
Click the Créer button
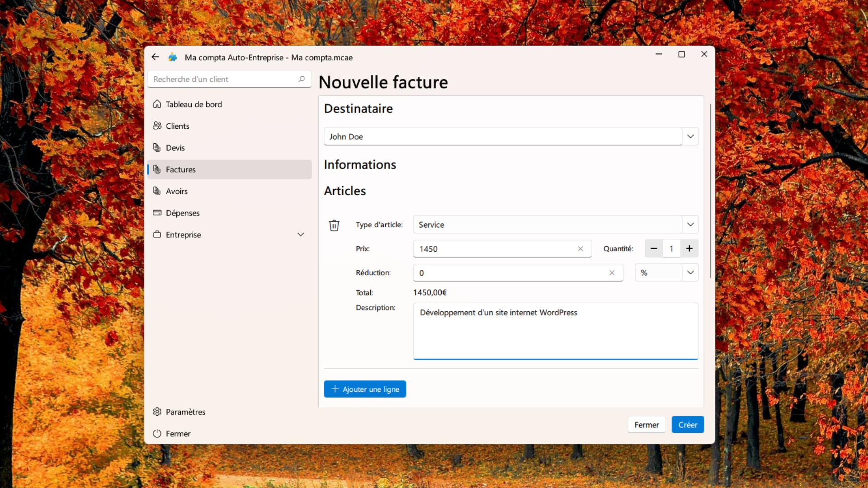point(688,424)
